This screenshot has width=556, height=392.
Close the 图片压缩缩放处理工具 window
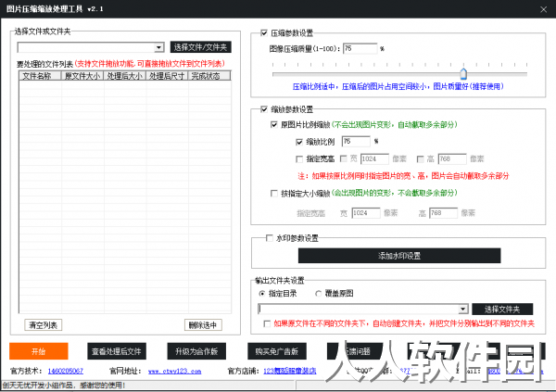543,9
